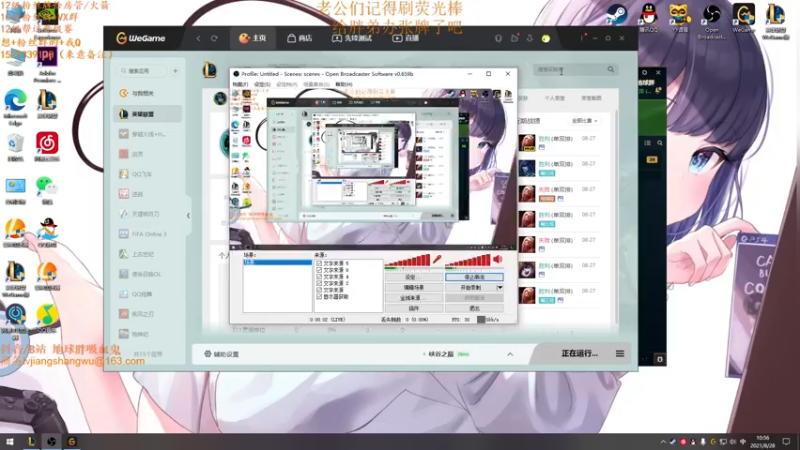Expand the server chevron next to 峡谷之巅
800x450 pixels.
[x=510, y=354]
